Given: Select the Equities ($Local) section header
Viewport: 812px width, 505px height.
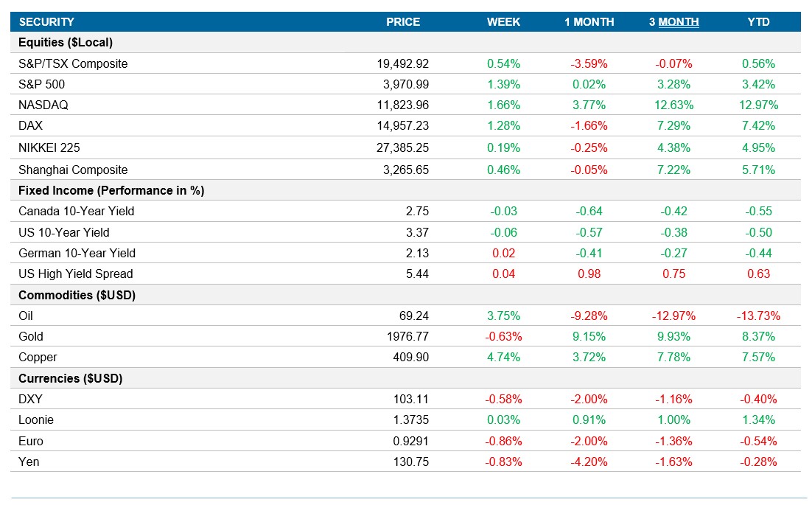Looking at the screenshot, I should pyautogui.click(x=66, y=42).
